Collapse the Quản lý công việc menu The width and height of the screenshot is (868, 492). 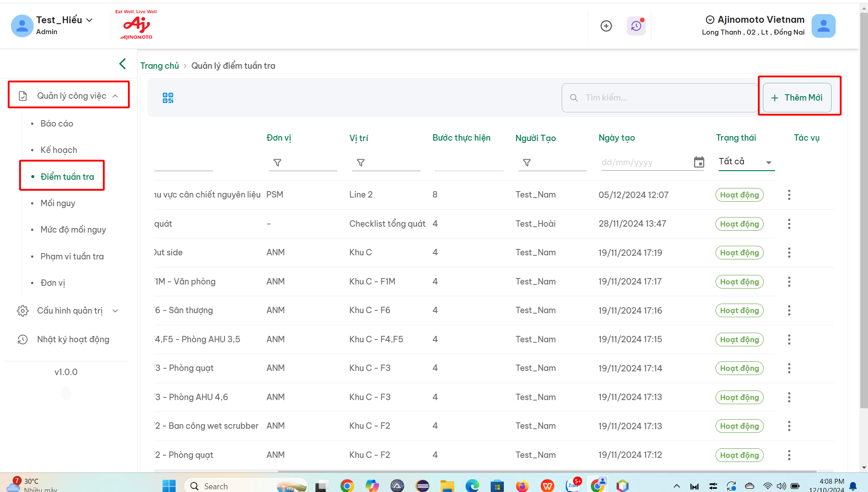coord(69,96)
